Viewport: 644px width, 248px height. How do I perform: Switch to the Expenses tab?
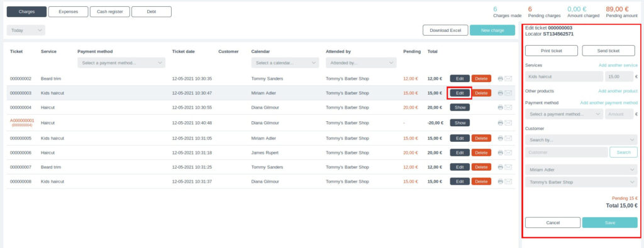tap(68, 12)
